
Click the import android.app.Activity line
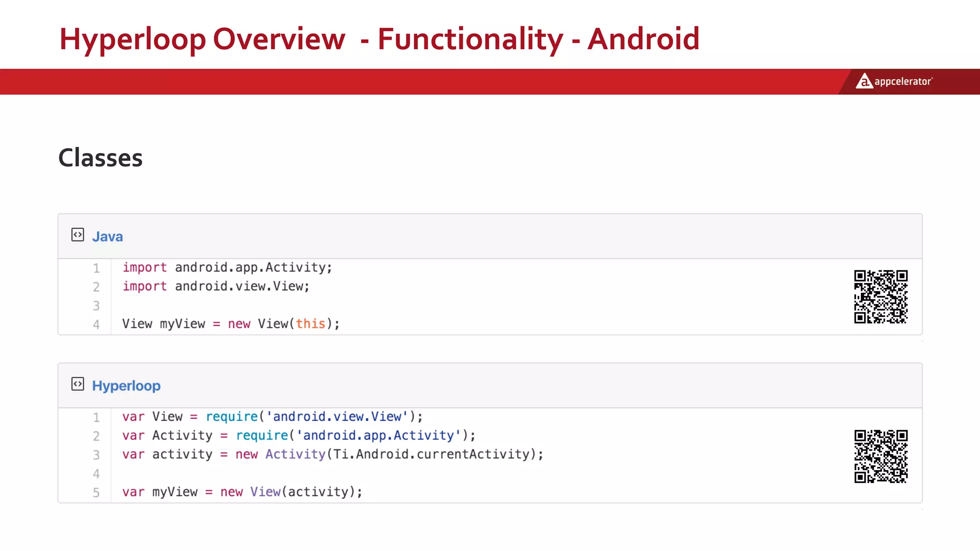point(227,267)
